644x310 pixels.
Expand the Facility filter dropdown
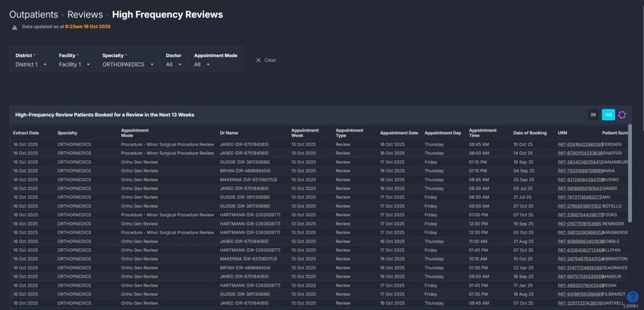tap(74, 64)
